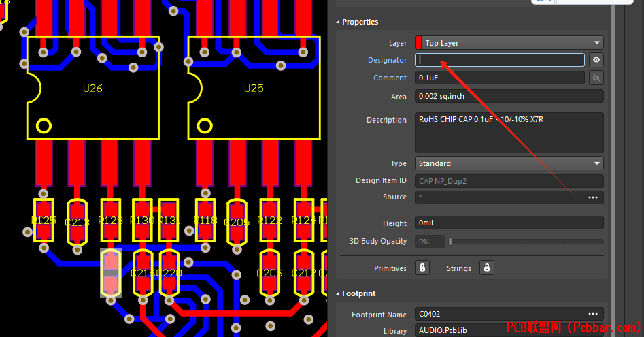Viewport: 644px width, 337px height.
Task: Click the 3D Body Opacity slider handle
Action: point(450,242)
